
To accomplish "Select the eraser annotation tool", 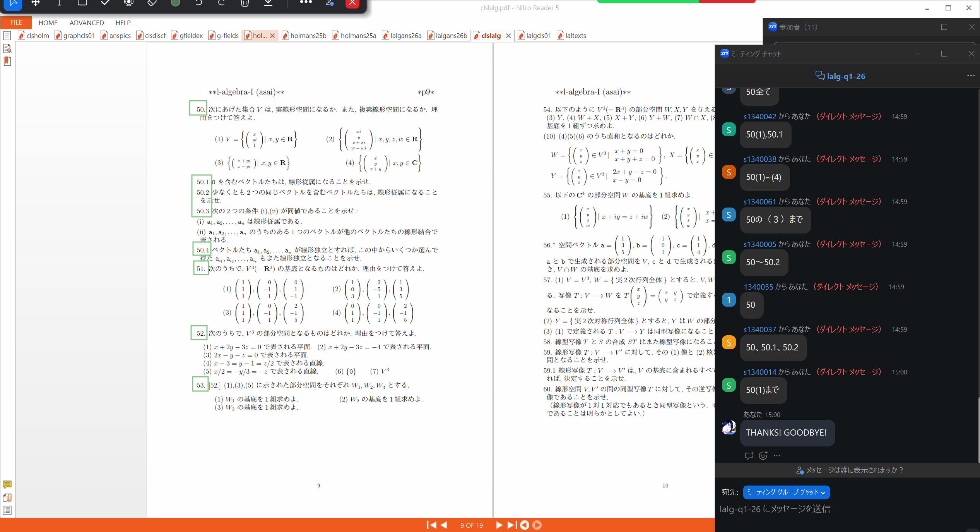I will coord(152,3).
